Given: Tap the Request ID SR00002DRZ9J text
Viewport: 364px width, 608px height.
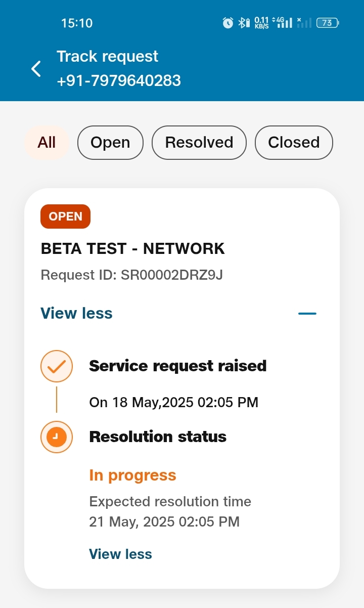Looking at the screenshot, I should 131,275.
